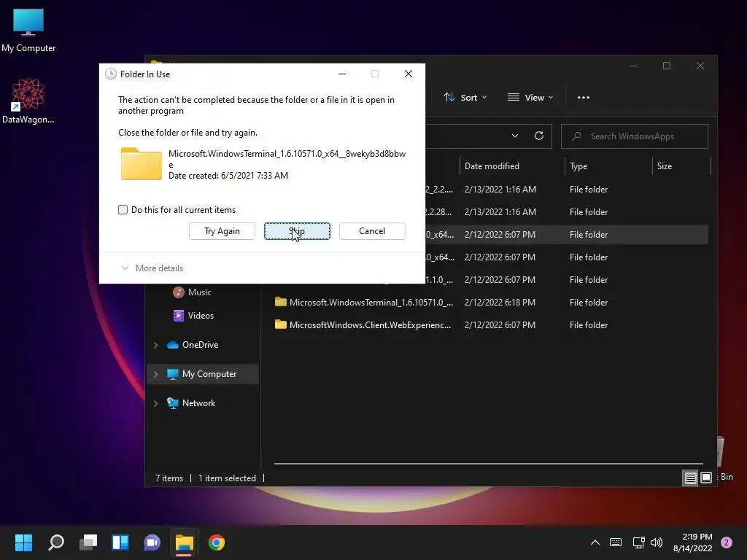Open the See more ellipsis menu
Viewport: 747px width, 560px height.
(583, 98)
